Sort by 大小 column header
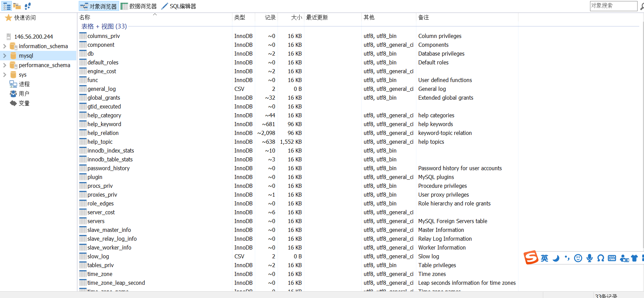 click(x=297, y=17)
